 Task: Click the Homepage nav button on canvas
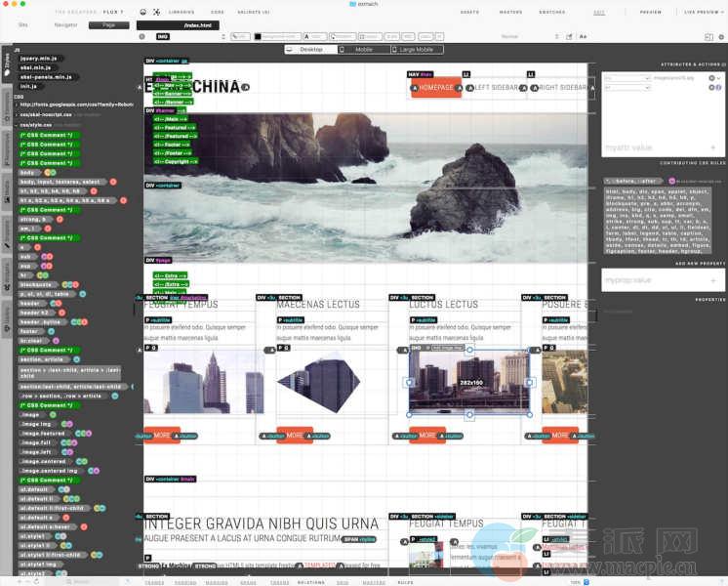434,88
